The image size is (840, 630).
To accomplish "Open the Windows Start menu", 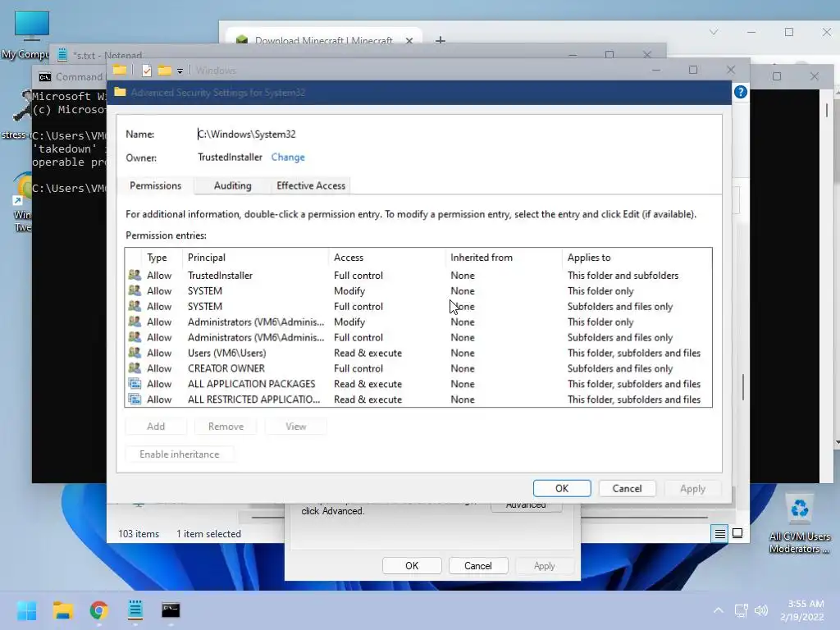I will pos(26,610).
